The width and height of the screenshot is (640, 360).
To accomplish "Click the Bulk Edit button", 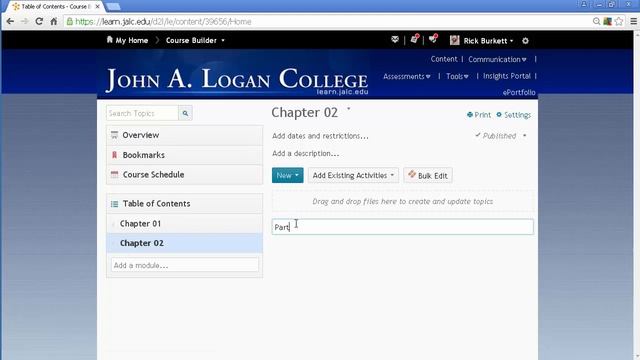I will click(x=428, y=176).
